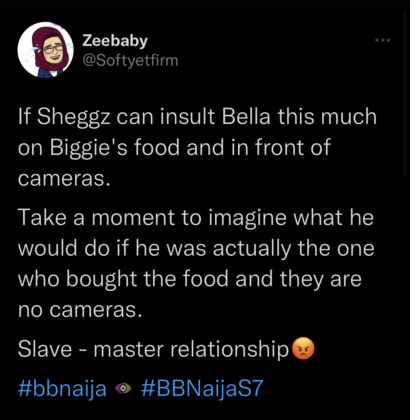
Task: Open the Zeebaby display name profile
Action: coord(115,41)
